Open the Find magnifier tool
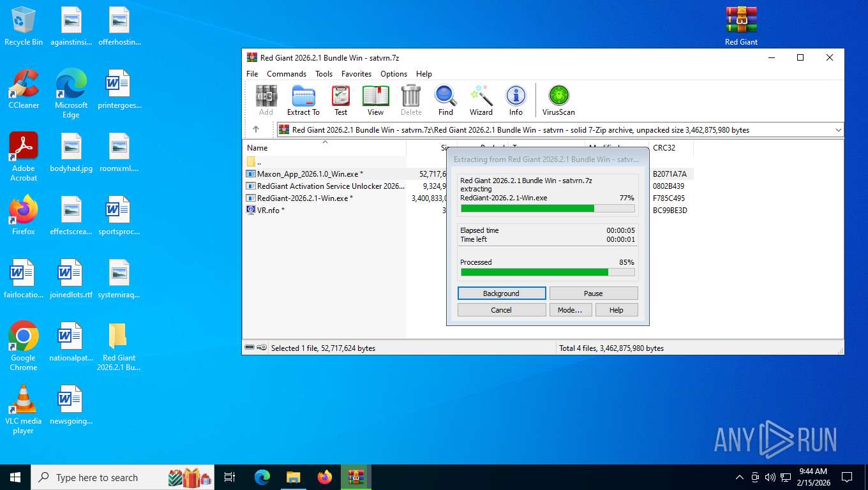Image resolution: width=868 pixels, height=490 pixels. coord(445,101)
